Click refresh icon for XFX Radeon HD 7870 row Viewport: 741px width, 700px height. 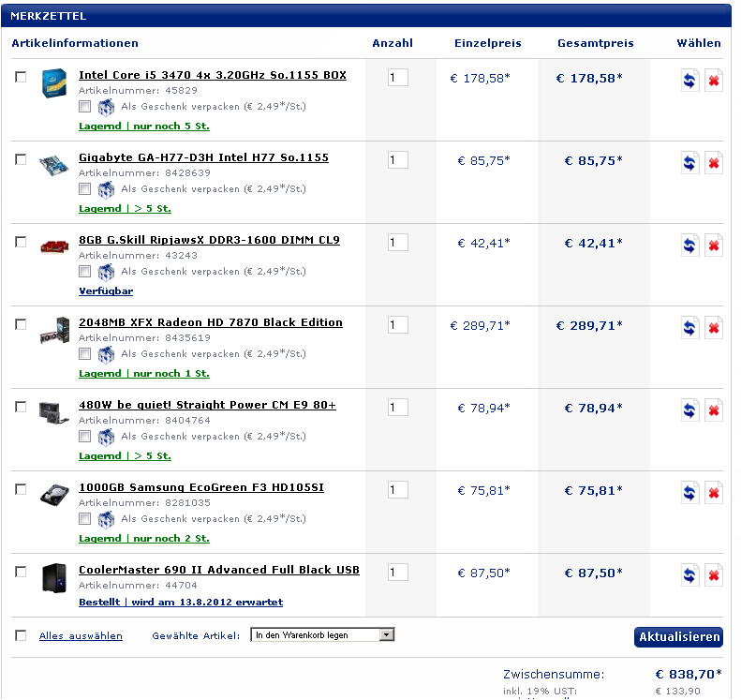click(x=690, y=328)
